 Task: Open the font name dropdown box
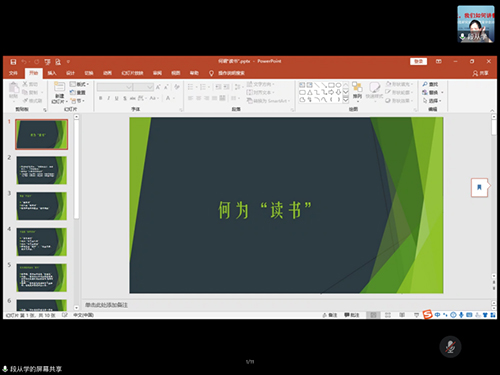(115, 87)
